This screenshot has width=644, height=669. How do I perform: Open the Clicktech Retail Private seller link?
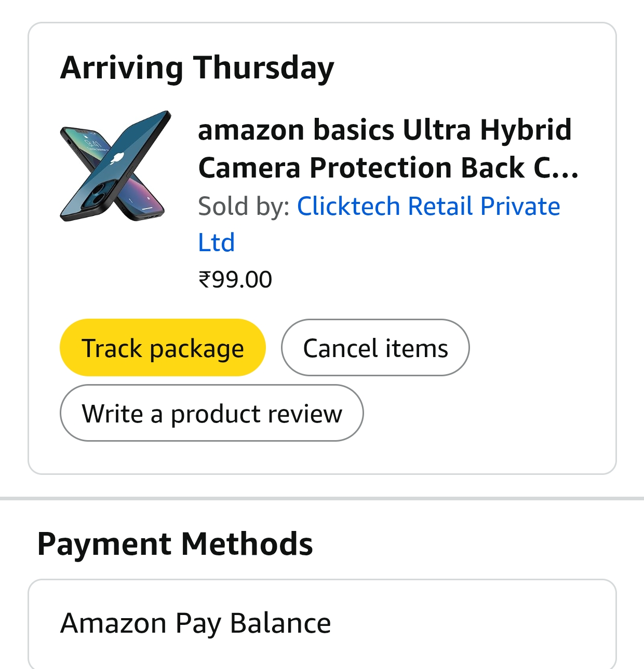point(428,206)
